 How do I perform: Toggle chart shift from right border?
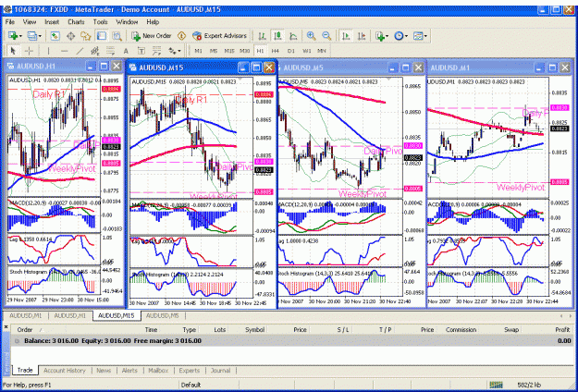pyautogui.click(x=362, y=36)
